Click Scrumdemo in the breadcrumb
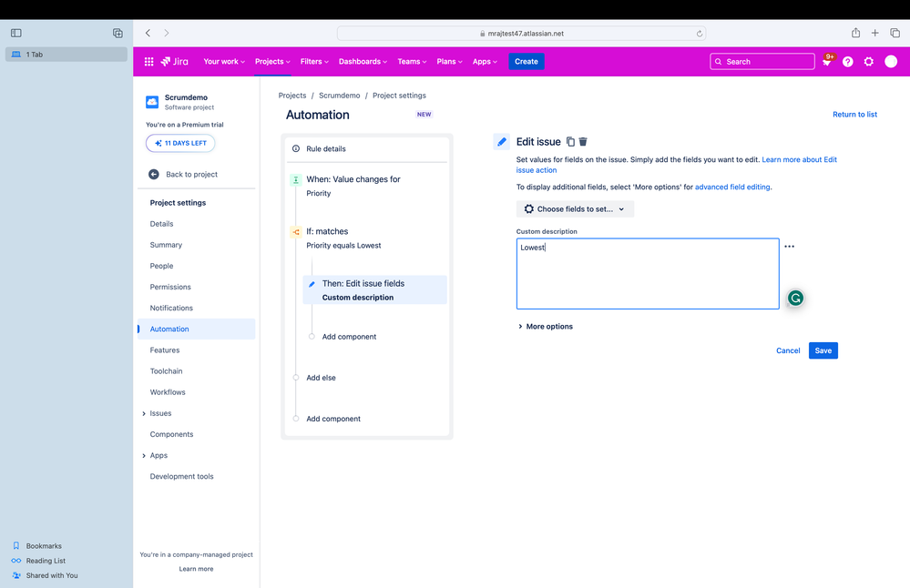The height and width of the screenshot is (588, 910). (340, 96)
